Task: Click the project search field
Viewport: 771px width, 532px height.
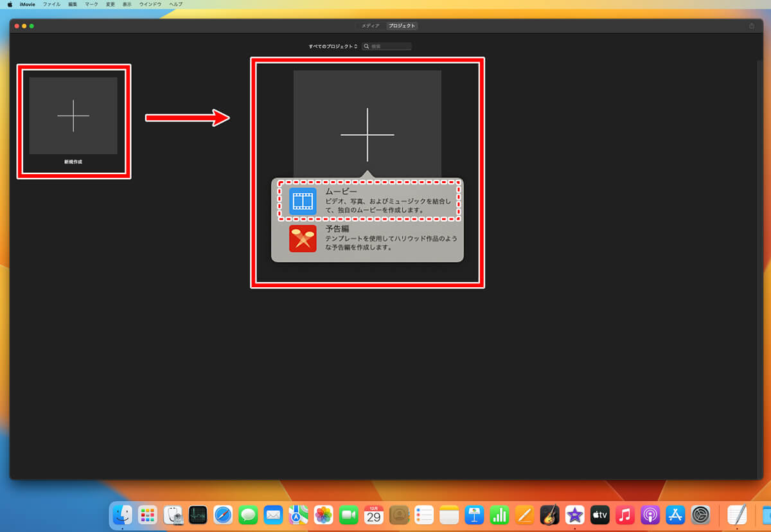Action: coord(386,46)
